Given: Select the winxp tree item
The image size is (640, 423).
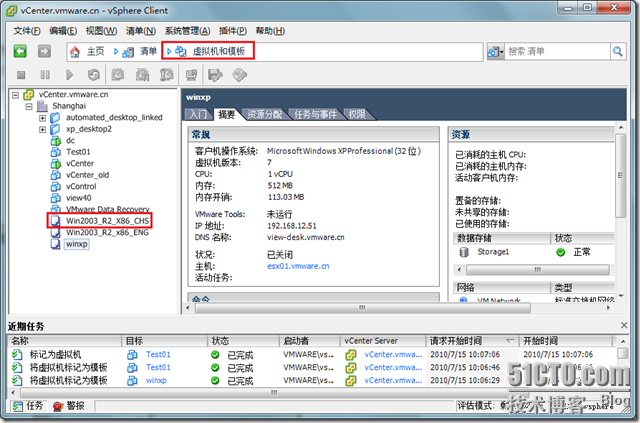Looking at the screenshot, I should [76, 244].
